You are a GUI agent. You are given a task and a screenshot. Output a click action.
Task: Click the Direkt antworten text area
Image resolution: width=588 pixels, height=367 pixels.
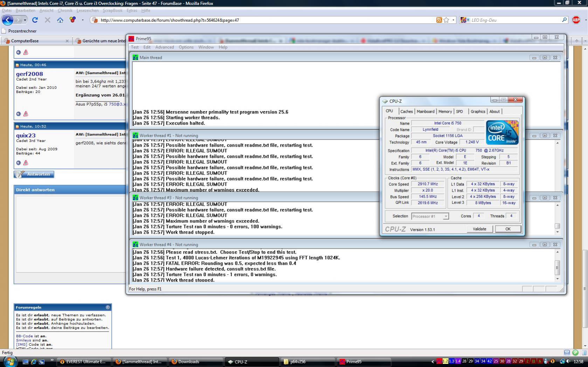[70, 234]
